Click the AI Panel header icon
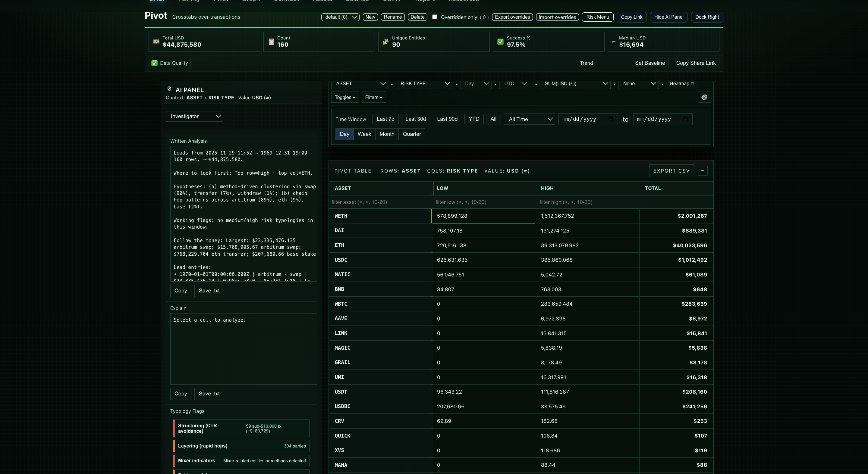 point(169,89)
